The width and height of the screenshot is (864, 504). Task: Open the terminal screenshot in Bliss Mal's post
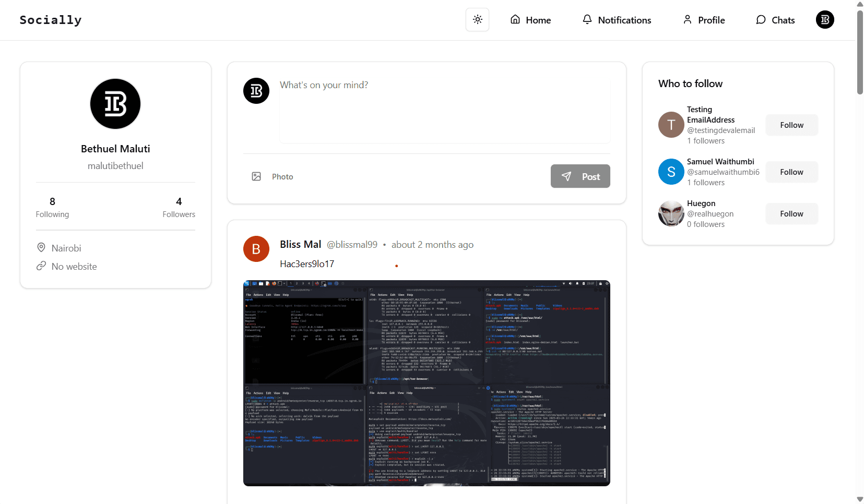pyautogui.click(x=427, y=383)
